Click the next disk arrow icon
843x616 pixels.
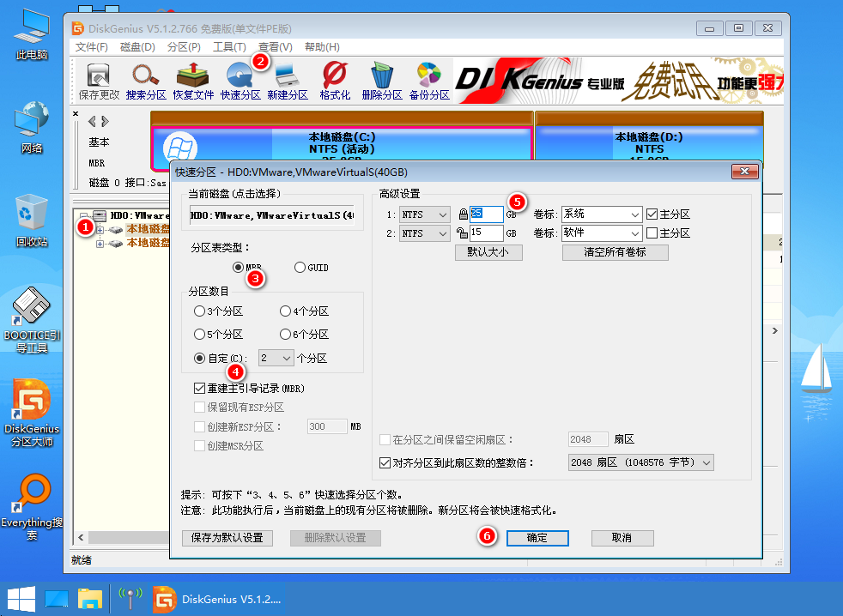(x=105, y=122)
